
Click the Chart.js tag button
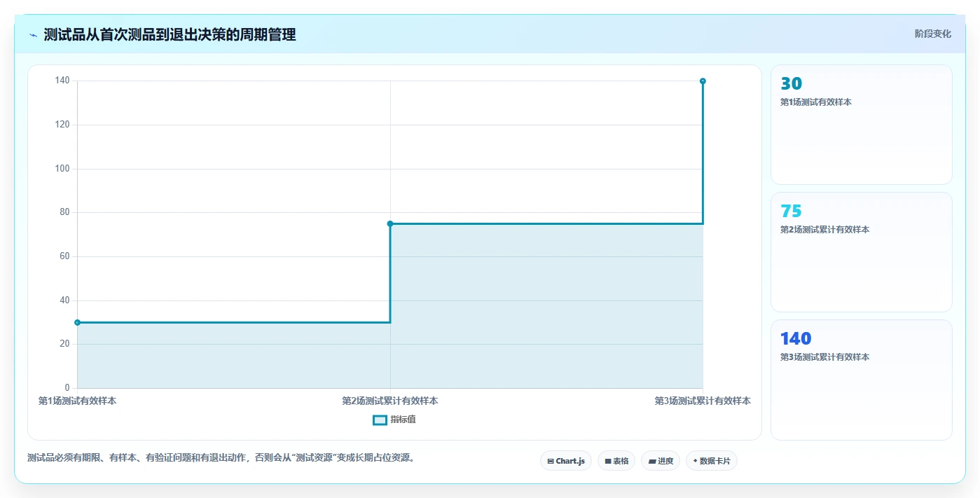pyautogui.click(x=566, y=461)
